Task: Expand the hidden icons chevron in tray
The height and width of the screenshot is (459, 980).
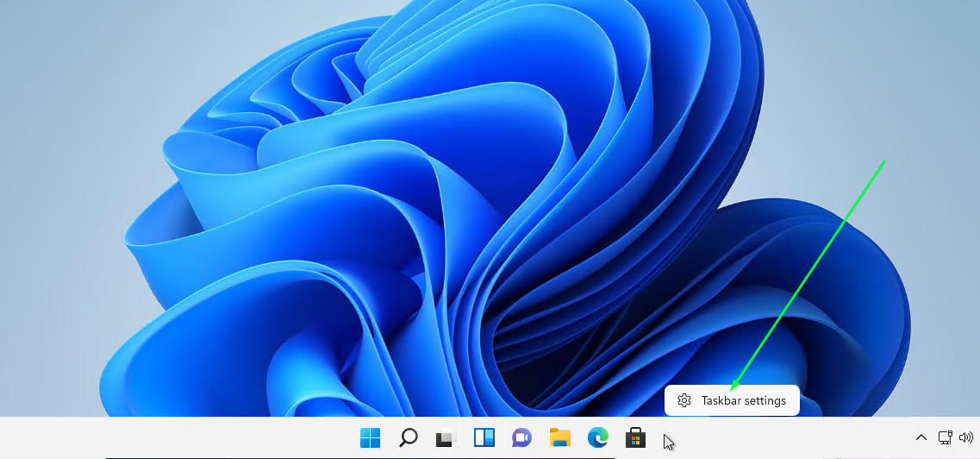Action: pos(921,438)
